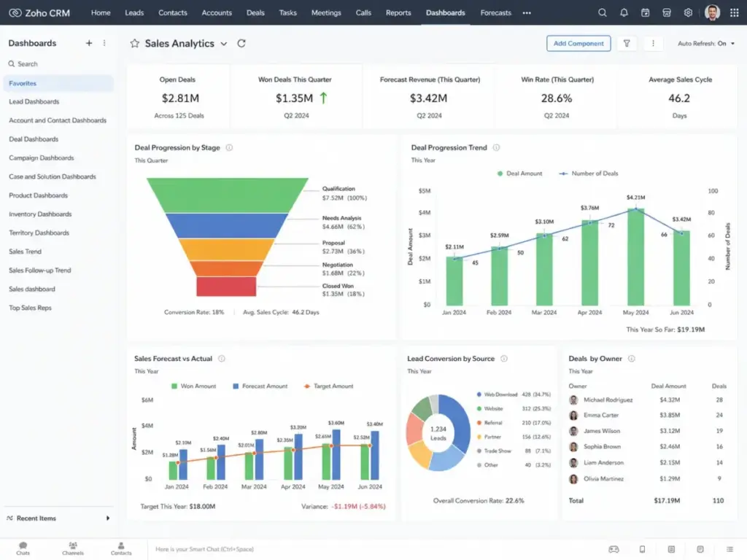Go to the Forecasts tab
747x560 pixels.
click(495, 13)
